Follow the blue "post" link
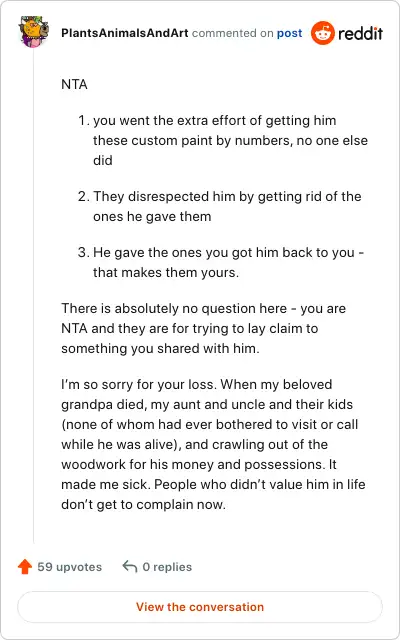The image size is (400, 640). click(x=289, y=33)
